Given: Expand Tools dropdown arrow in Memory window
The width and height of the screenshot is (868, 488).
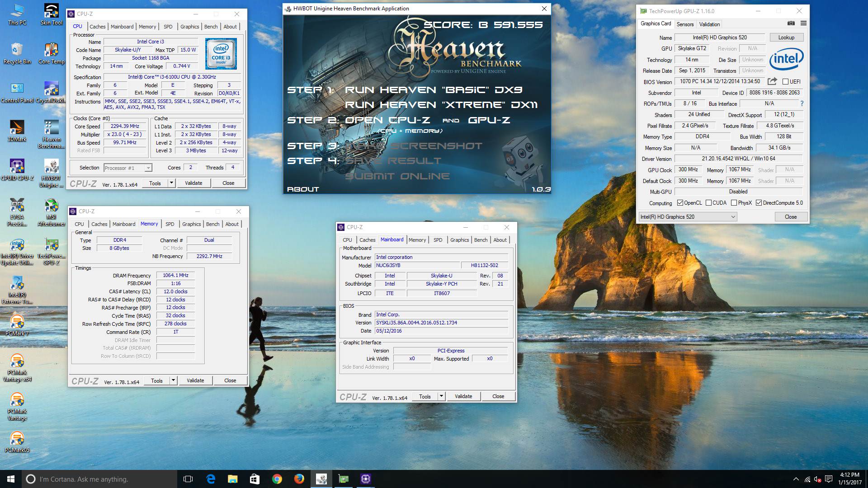Looking at the screenshot, I should (173, 380).
